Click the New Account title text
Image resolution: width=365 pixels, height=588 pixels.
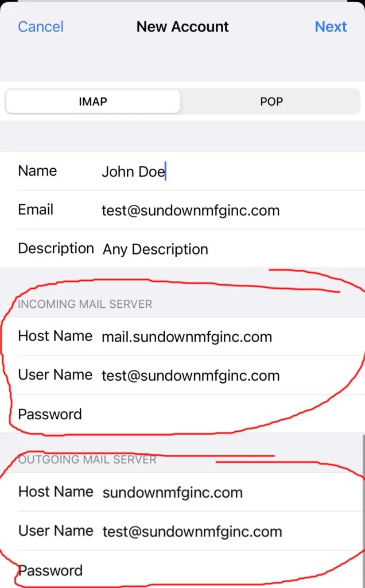(x=182, y=26)
